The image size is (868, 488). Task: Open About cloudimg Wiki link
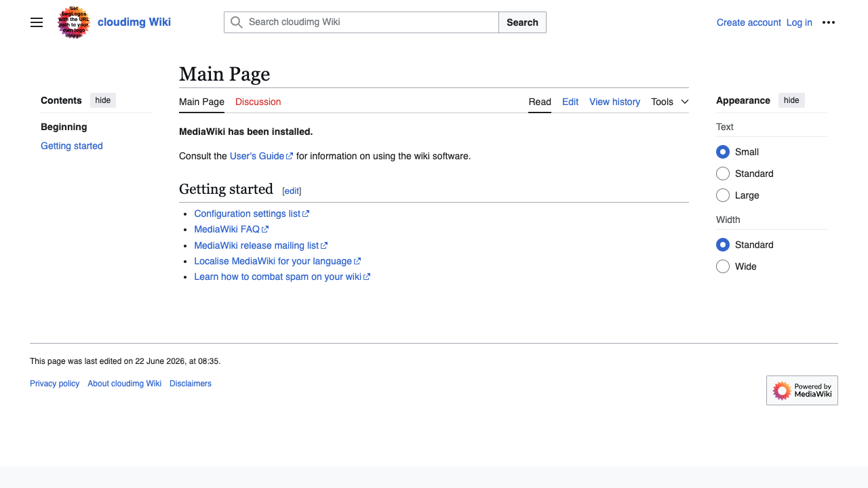coord(124,384)
